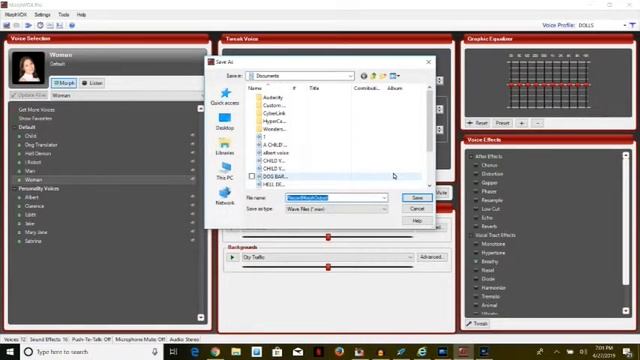Select This PC in the Save As sidebar
Screen dimensions: 640x360
(x=225, y=171)
